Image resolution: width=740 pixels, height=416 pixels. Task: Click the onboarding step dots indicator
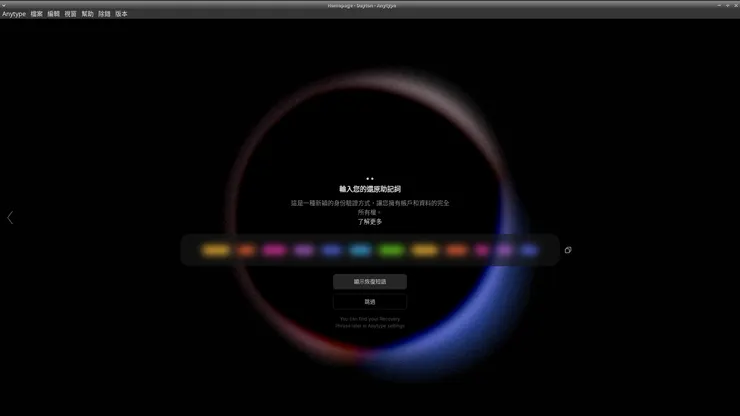click(370, 178)
